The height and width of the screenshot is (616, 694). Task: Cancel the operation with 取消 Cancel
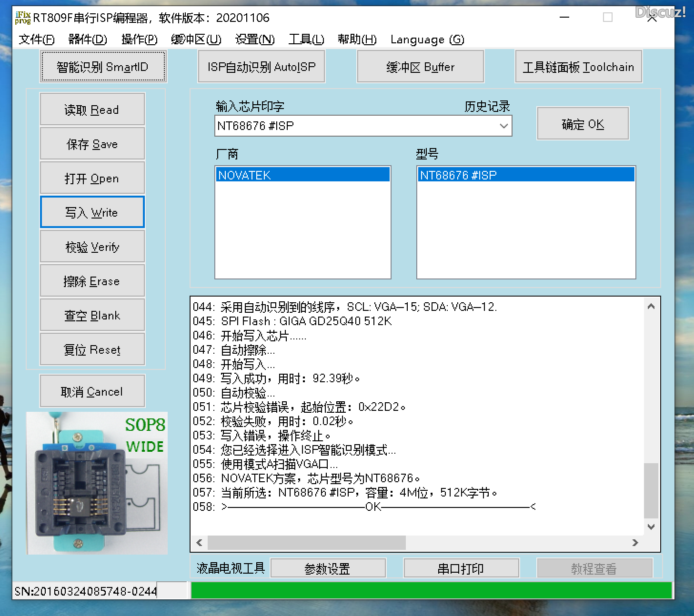92,391
